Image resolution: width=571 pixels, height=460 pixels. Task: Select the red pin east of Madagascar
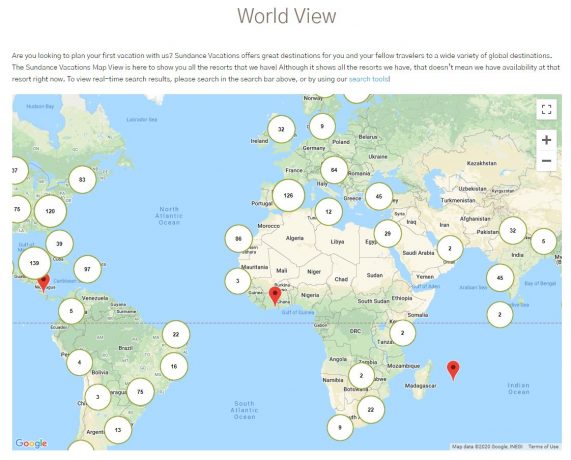pos(453,370)
